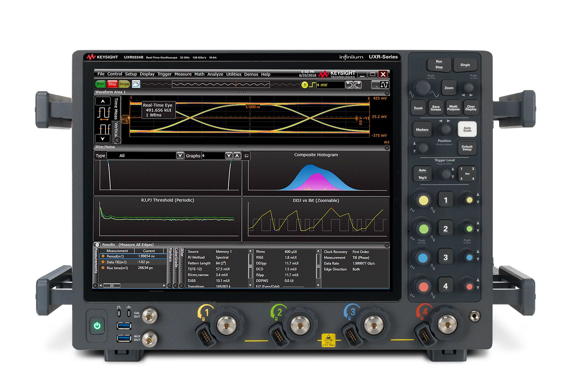Click the green Run button in toolbar

pos(100,84)
